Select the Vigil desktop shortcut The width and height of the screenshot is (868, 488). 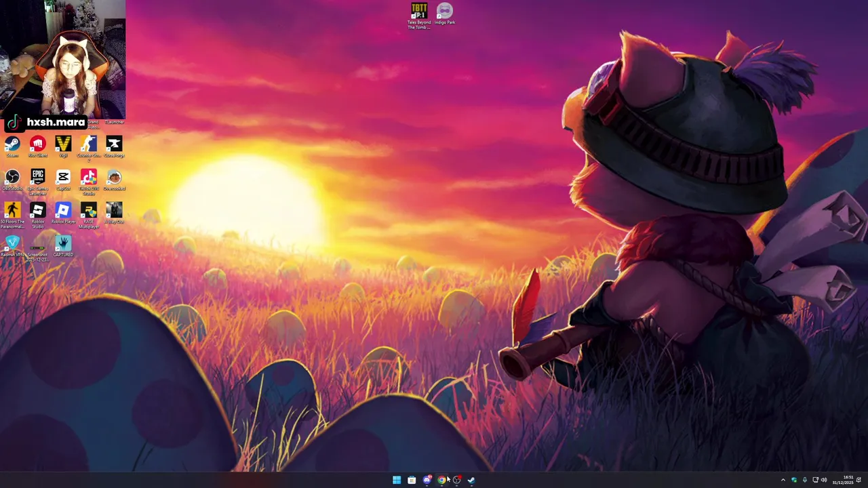63,146
